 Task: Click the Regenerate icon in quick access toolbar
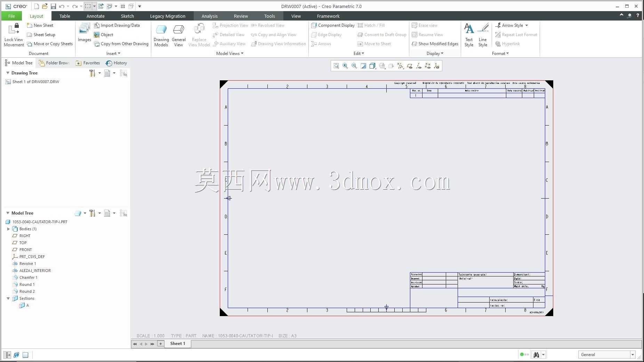click(100, 6)
